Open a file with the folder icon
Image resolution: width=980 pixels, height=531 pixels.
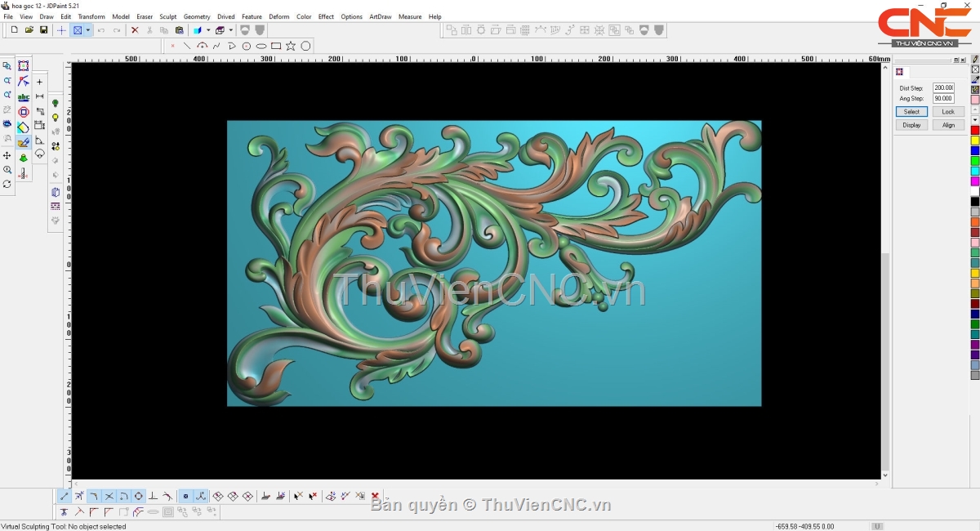[29, 30]
